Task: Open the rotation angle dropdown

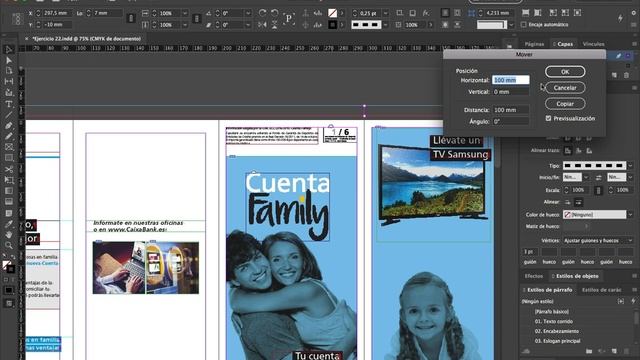Action: pyautogui.click(x=248, y=13)
